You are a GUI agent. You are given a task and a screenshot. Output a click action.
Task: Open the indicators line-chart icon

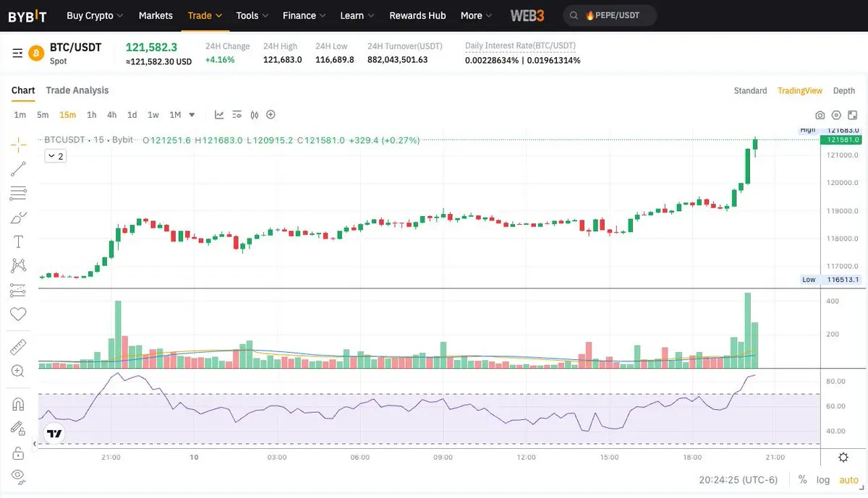point(219,114)
